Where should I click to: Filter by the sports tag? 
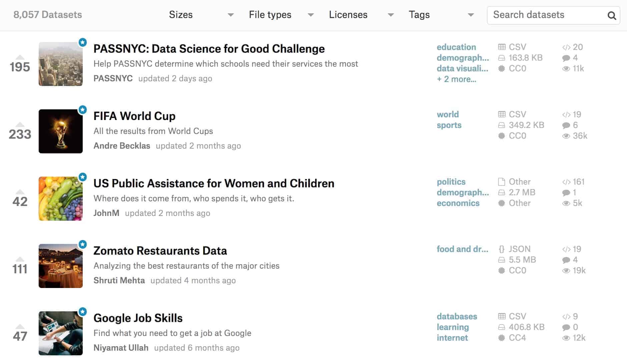pos(449,125)
